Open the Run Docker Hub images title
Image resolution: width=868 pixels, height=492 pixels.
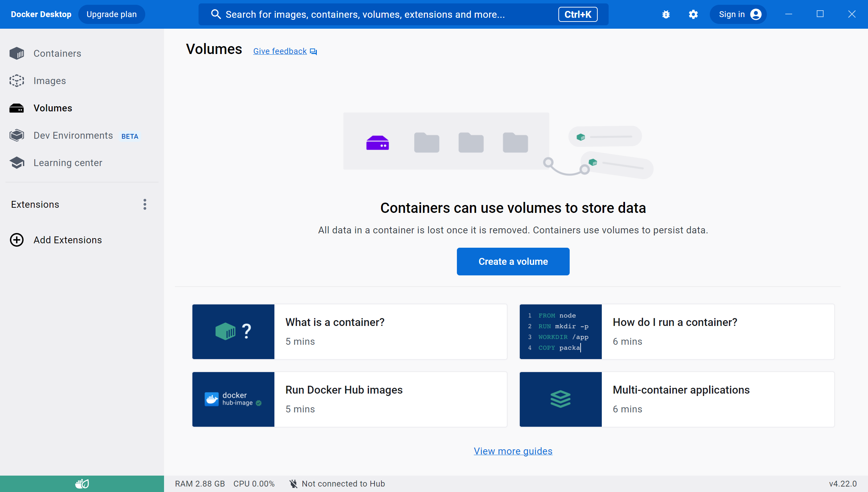point(344,390)
